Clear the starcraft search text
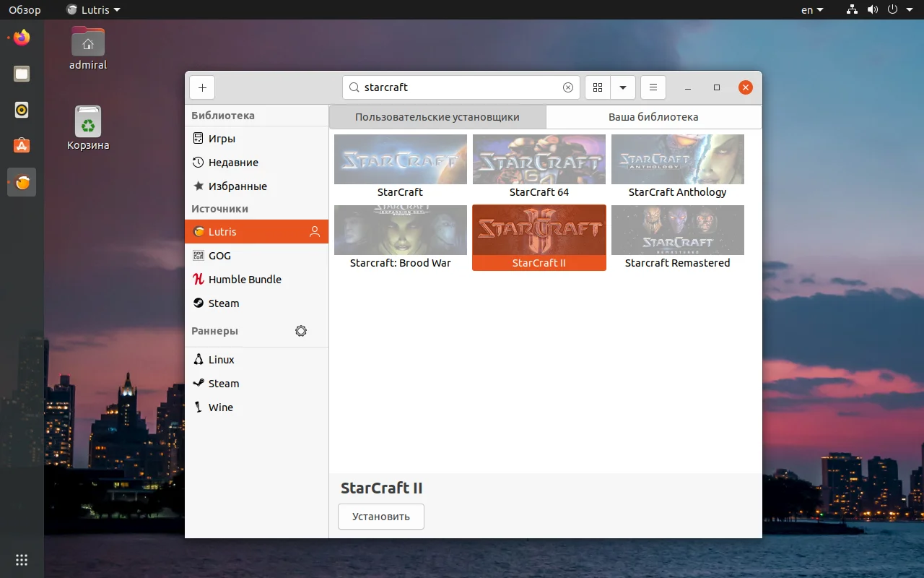This screenshot has height=578, width=924. pyautogui.click(x=568, y=87)
